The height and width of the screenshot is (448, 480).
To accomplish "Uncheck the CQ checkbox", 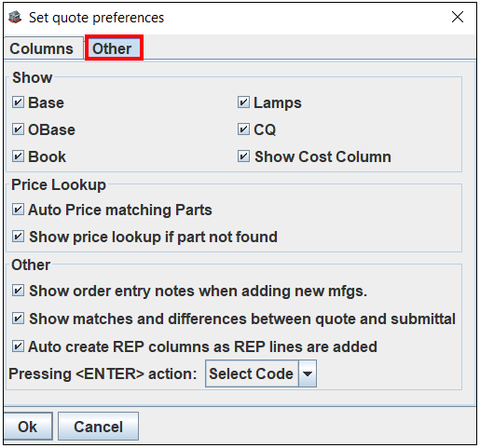I will pos(243,129).
